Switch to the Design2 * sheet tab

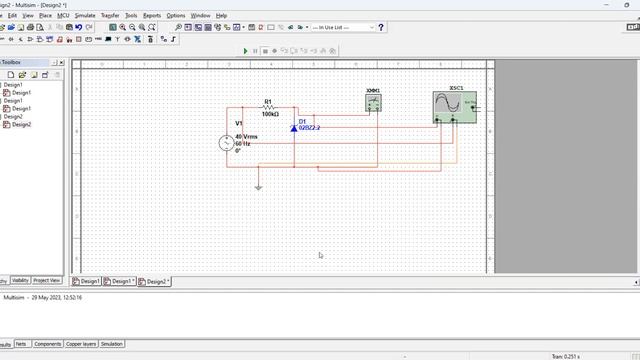pyautogui.click(x=154, y=282)
